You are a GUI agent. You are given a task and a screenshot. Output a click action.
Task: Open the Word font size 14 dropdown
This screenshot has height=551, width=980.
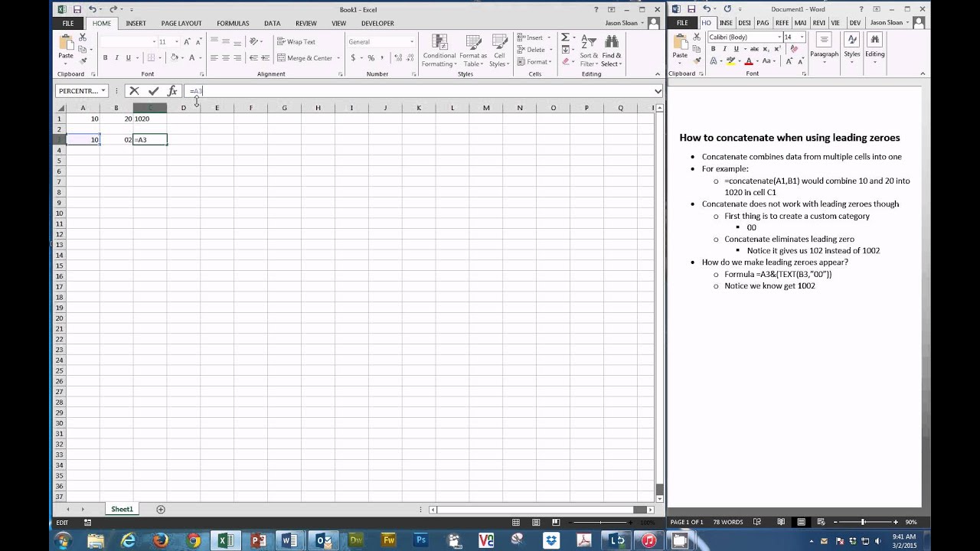(801, 37)
